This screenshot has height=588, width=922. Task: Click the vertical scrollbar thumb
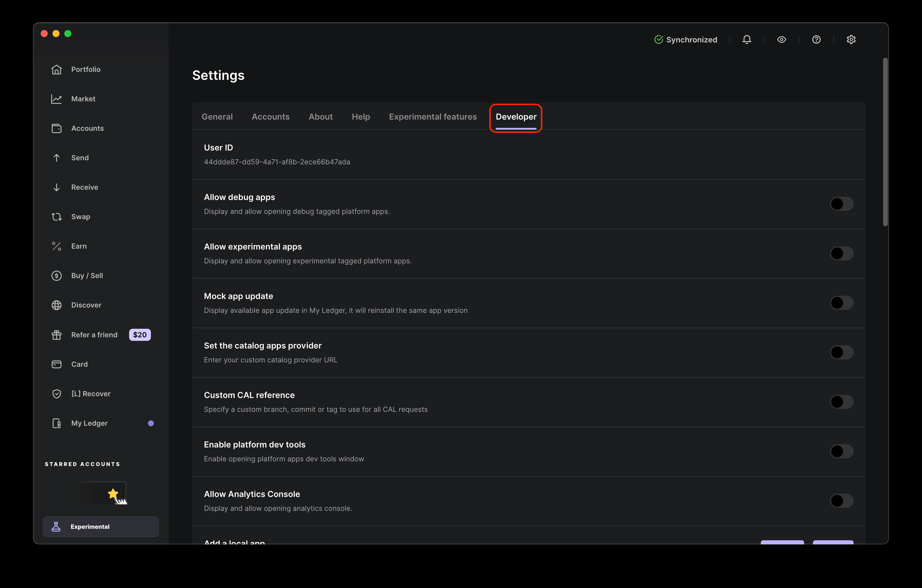click(885, 141)
